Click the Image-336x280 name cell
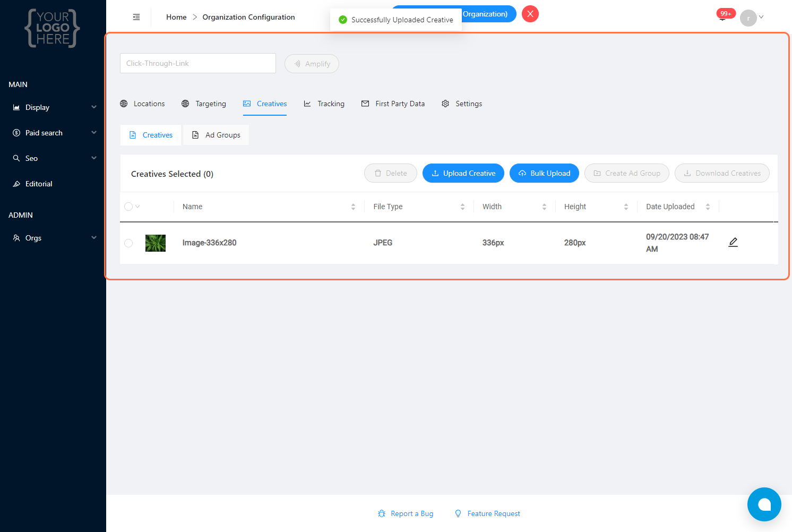792x532 pixels. pos(209,243)
